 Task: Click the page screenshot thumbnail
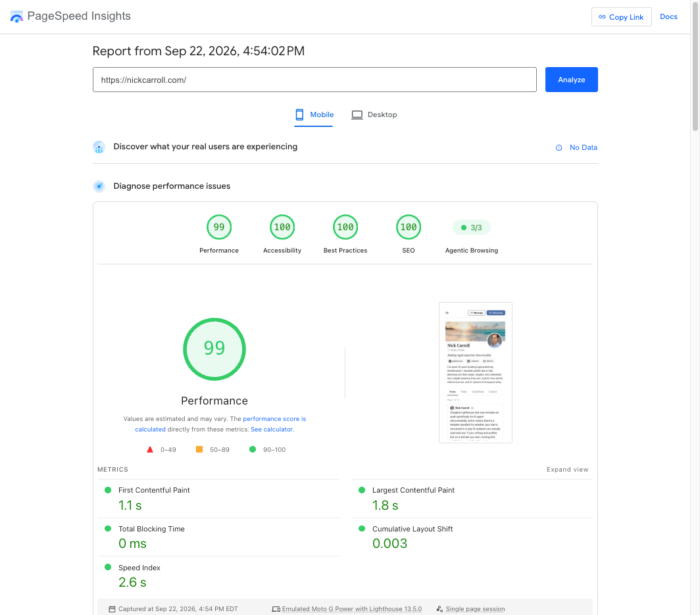click(476, 373)
